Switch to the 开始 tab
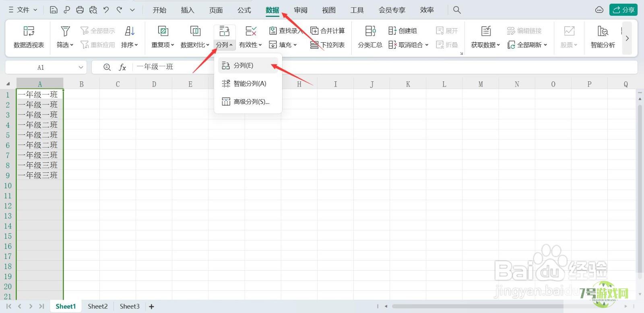Image resolution: width=644 pixels, height=313 pixels. pos(159,10)
